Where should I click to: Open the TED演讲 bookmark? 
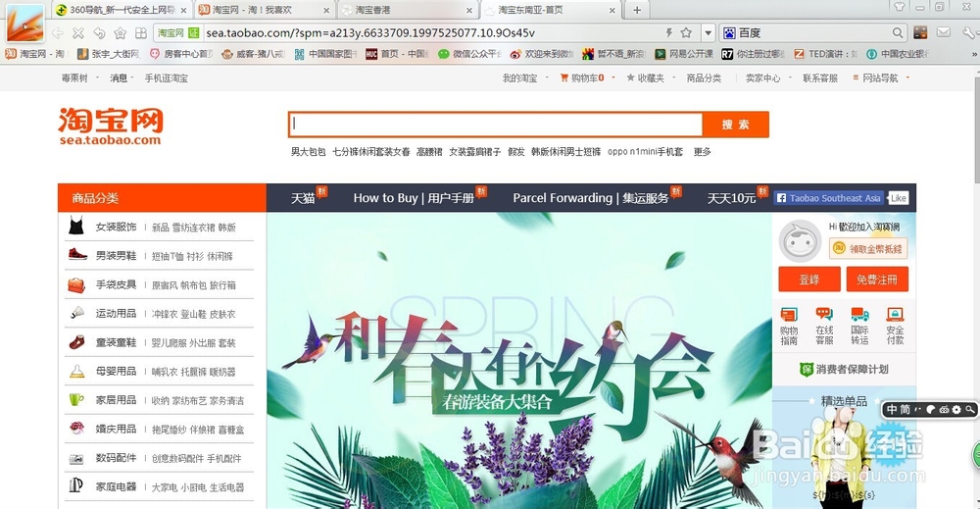pos(825,54)
